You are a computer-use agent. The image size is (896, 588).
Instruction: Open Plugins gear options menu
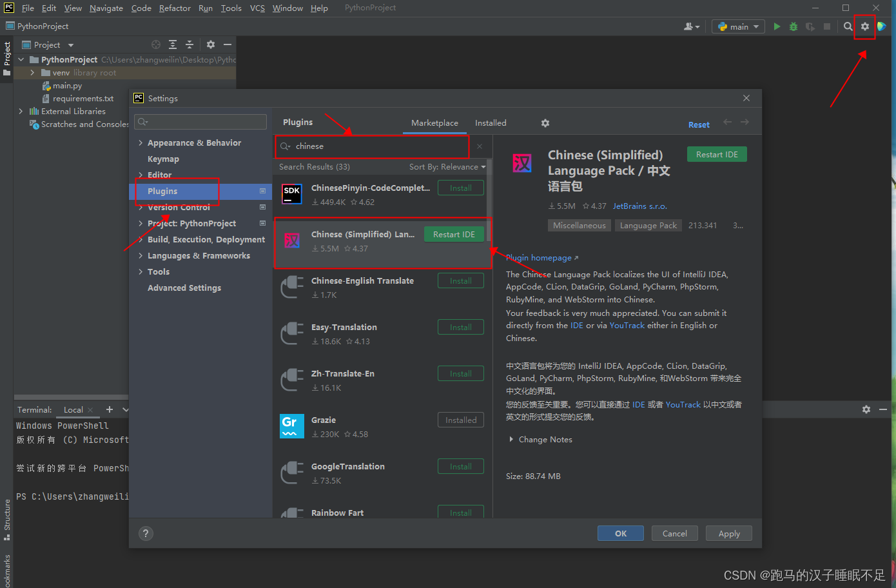coord(545,123)
